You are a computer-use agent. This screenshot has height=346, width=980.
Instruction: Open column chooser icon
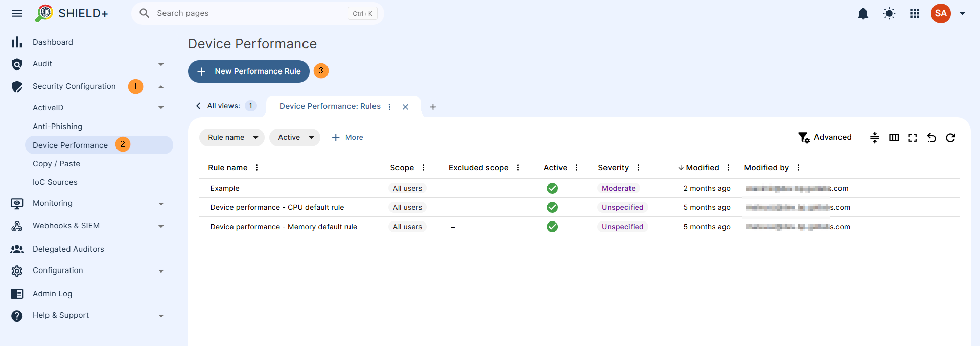[894, 137]
